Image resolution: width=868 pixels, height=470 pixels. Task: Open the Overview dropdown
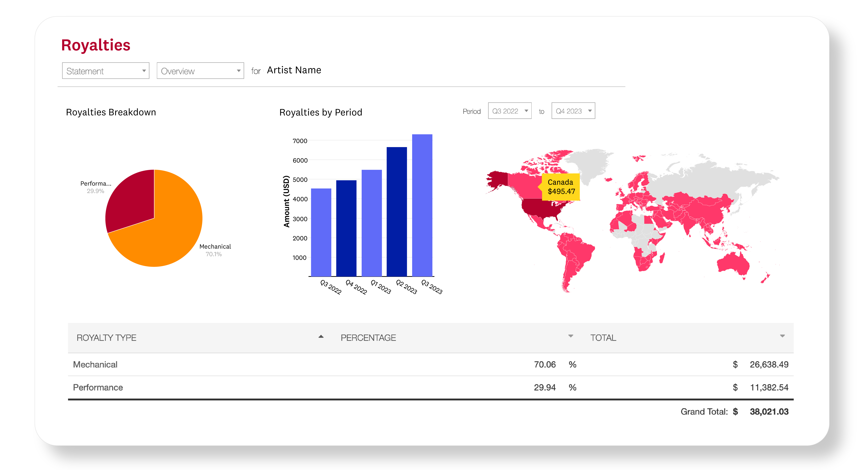200,71
